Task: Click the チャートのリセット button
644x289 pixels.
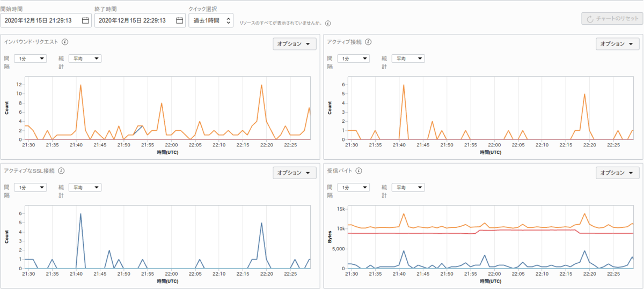Action: (611, 18)
